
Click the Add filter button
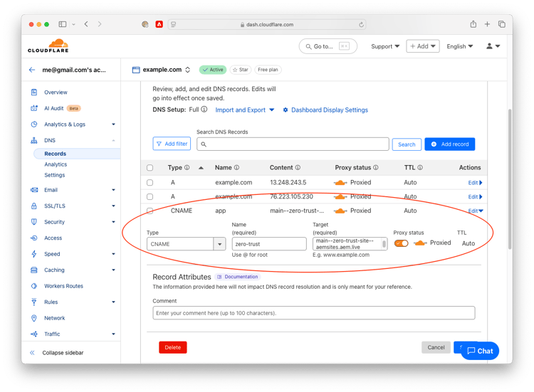pos(172,144)
